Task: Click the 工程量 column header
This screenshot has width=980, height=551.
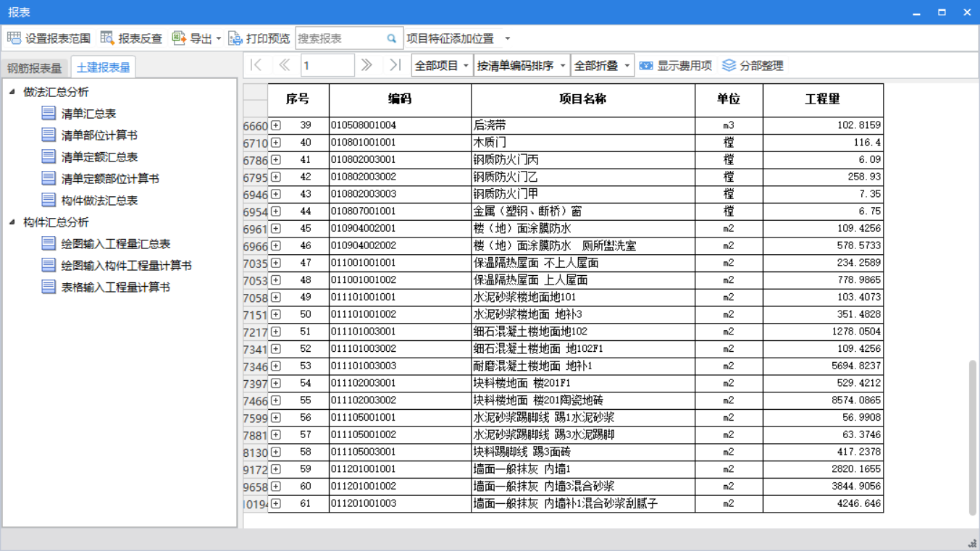Action: click(x=823, y=99)
